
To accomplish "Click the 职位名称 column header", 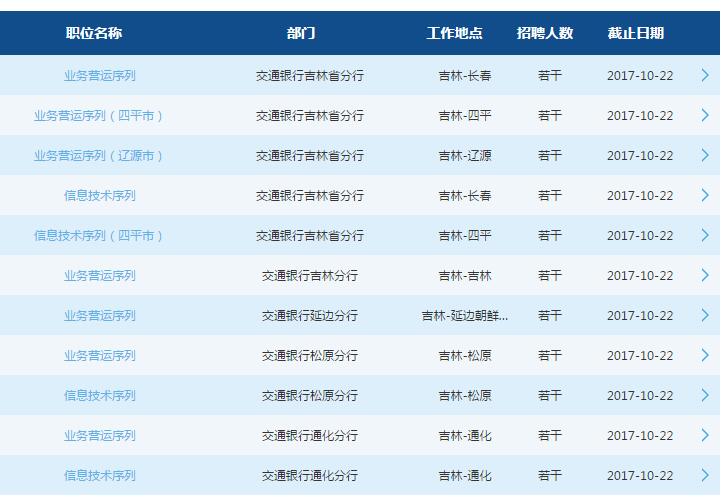I will tap(94, 33).
